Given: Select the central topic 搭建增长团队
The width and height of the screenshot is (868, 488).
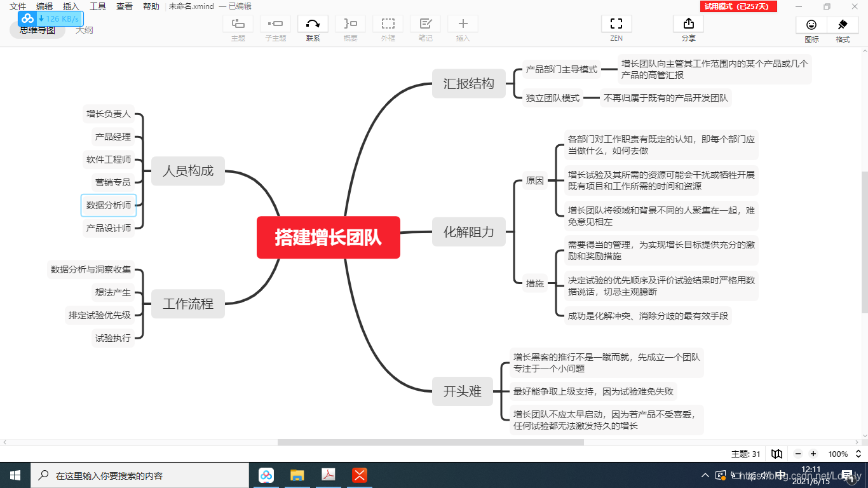Looking at the screenshot, I should [329, 238].
